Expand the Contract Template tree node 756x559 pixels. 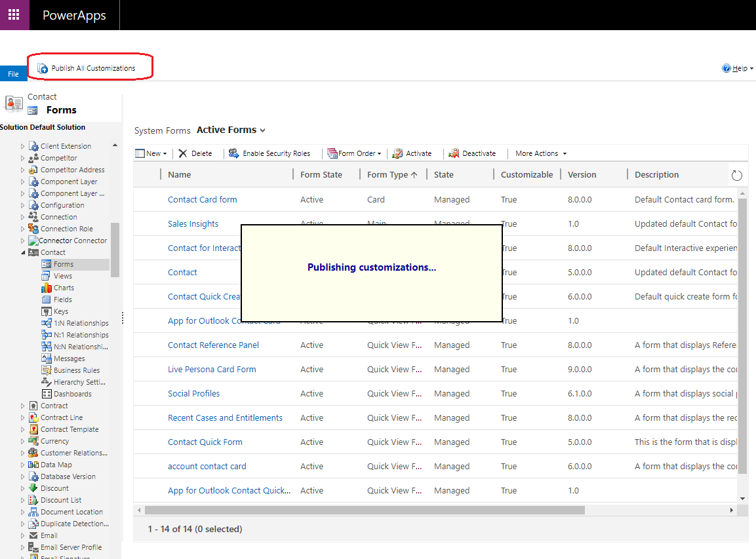point(23,429)
